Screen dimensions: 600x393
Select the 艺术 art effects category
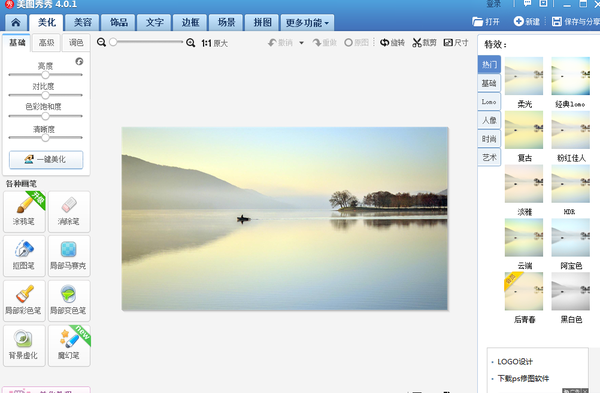click(x=489, y=157)
